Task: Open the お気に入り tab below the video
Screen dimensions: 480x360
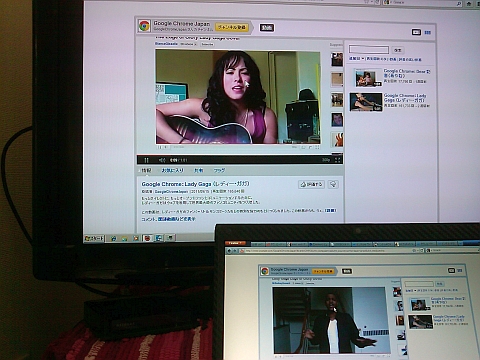Action: coord(172,170)
